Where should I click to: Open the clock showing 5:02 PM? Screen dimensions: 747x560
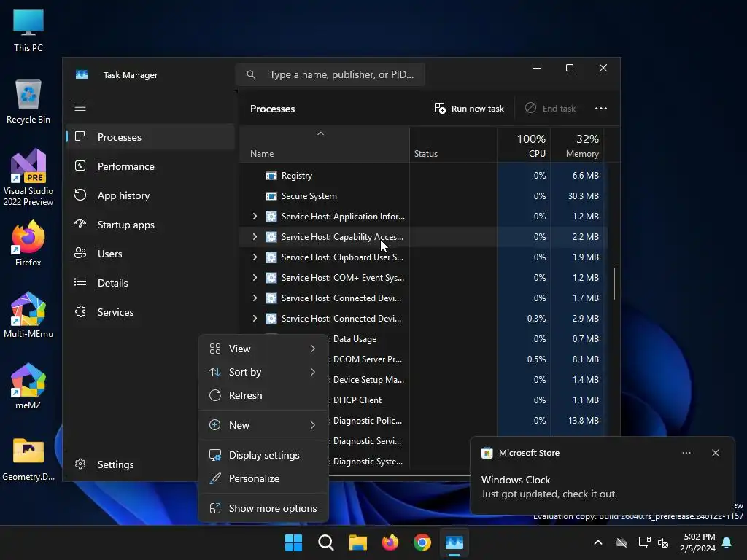(x=697, y=542)
